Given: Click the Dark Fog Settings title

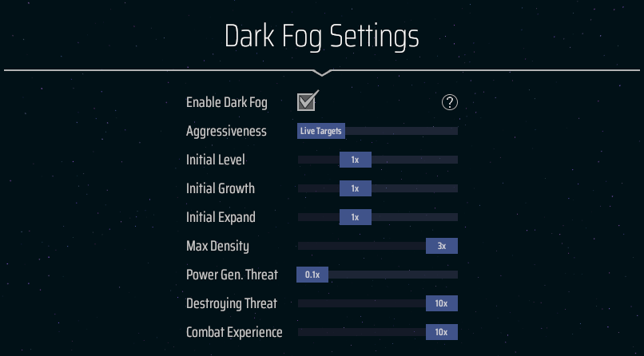Looking at the screenshot, I should tap(322, 37).
